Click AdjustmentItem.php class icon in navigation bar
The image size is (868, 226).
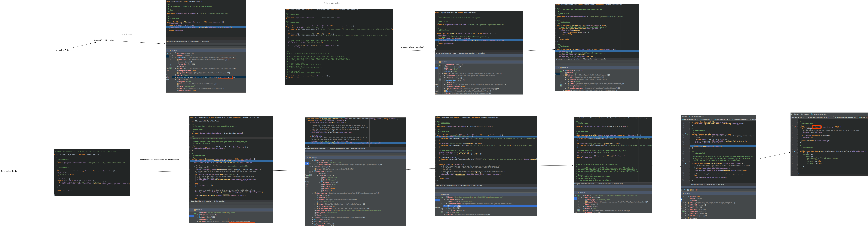coord(812,114)
